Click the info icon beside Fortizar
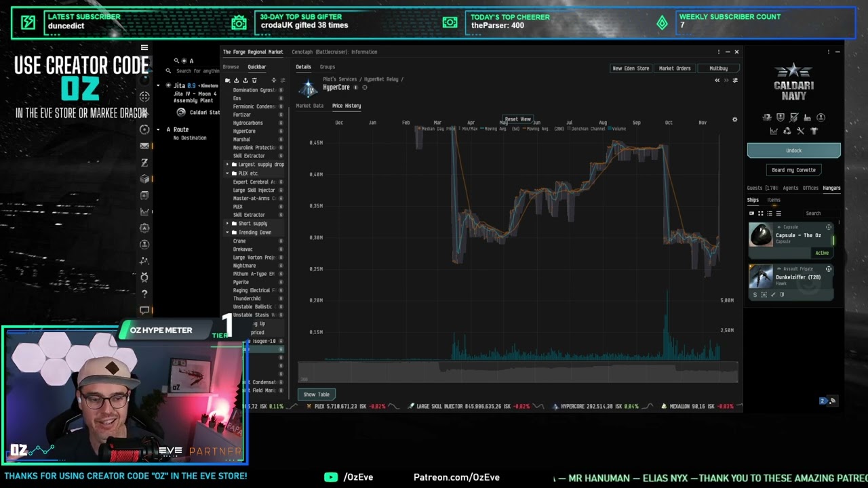The image size is (868, 488). coord(281,115)
